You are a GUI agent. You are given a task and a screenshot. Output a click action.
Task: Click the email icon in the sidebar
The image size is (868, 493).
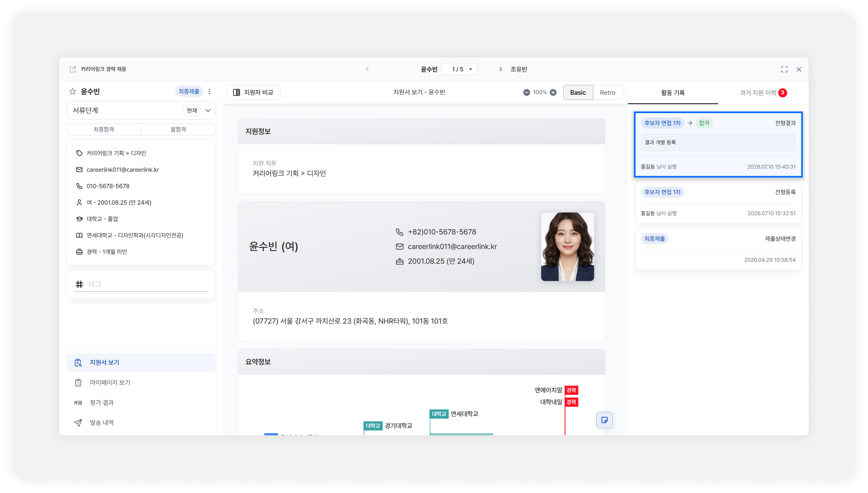pyautogui.click(x=79, y=170)
